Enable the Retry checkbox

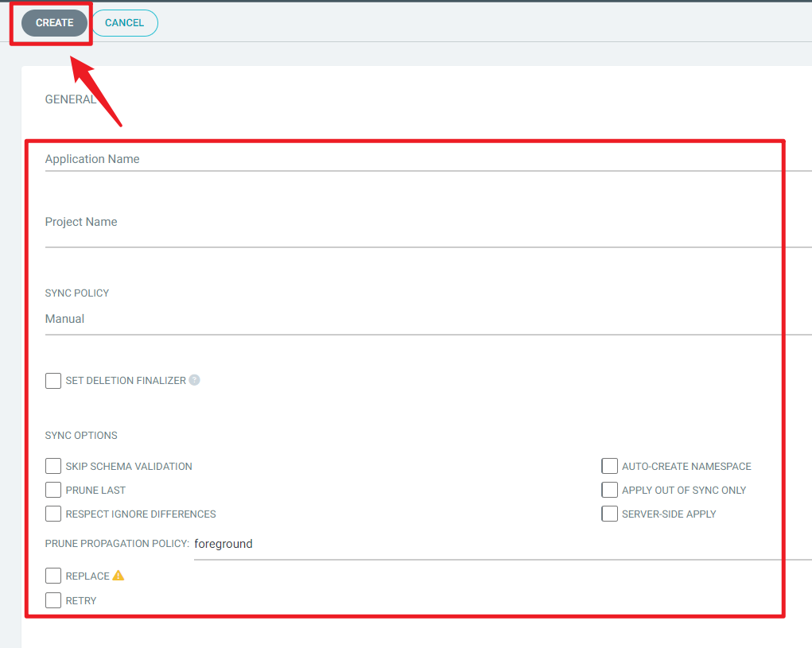[52, 599]
